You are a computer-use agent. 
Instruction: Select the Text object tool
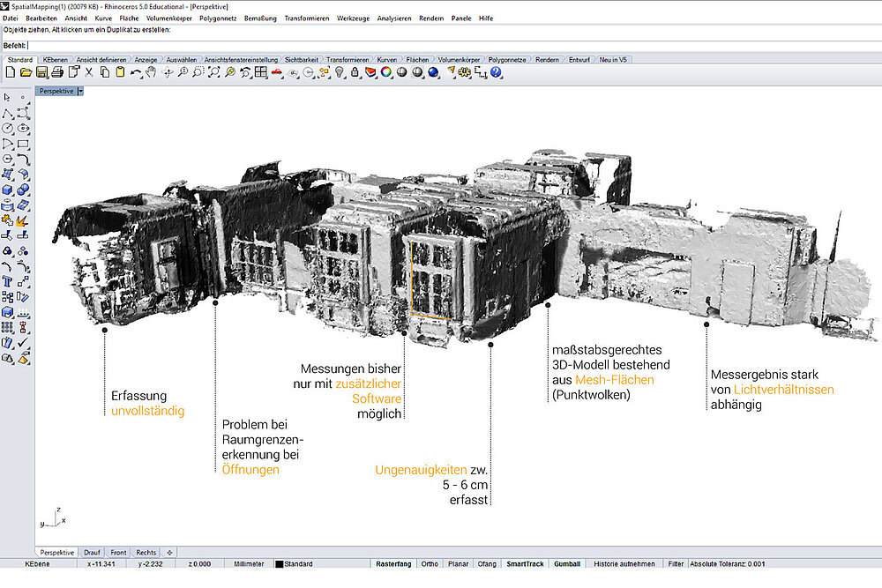coord(8,281)
